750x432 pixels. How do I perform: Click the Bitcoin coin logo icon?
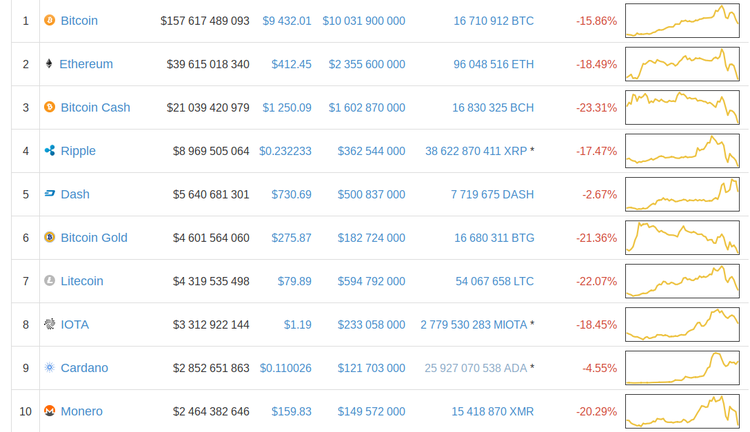[x=50, y=20]
